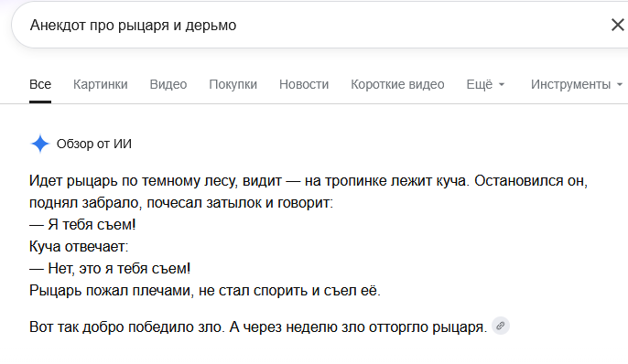Open the Инструменты dropdown
The height and width of the screenshot is (364, 628).
(577, 84)
